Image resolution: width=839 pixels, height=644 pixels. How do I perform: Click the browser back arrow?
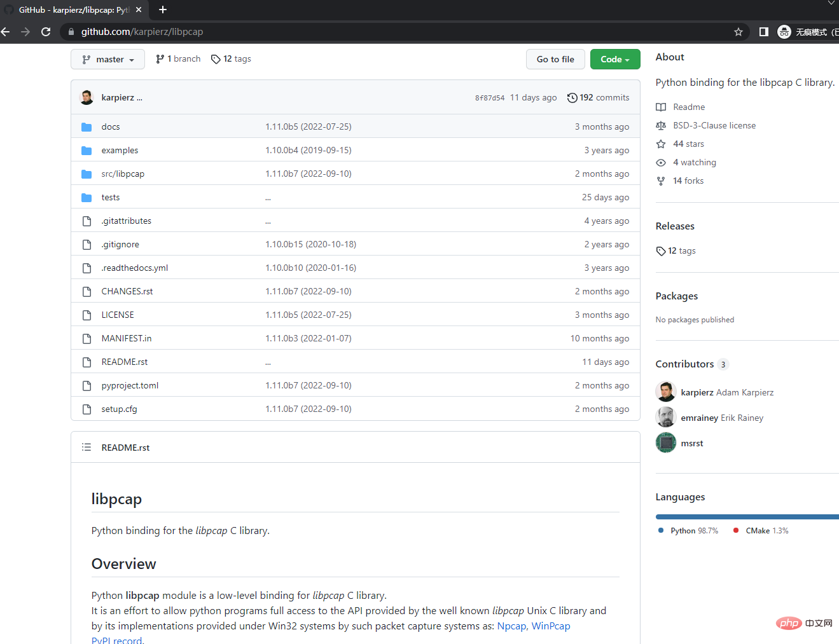(x=5, y=32)
